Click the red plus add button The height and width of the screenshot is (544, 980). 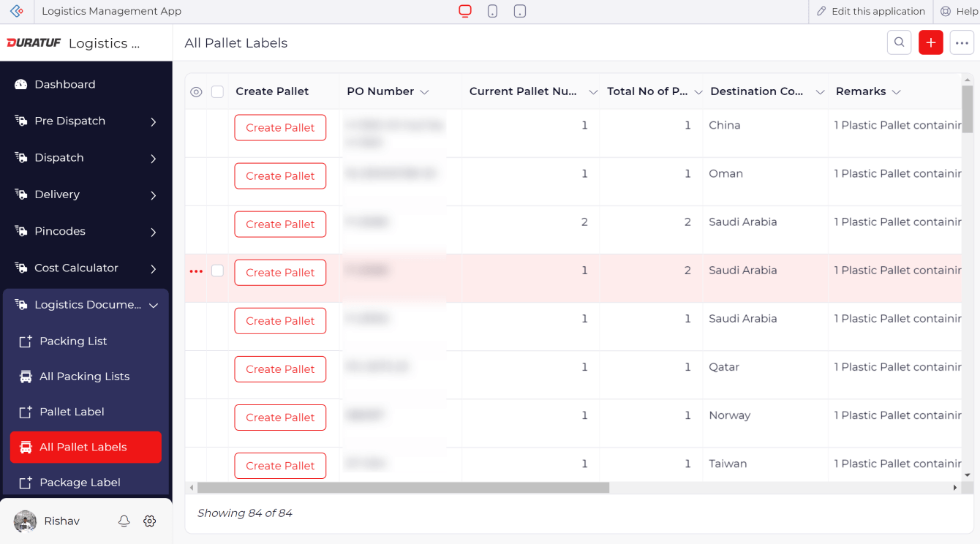[x=930, y=42]
